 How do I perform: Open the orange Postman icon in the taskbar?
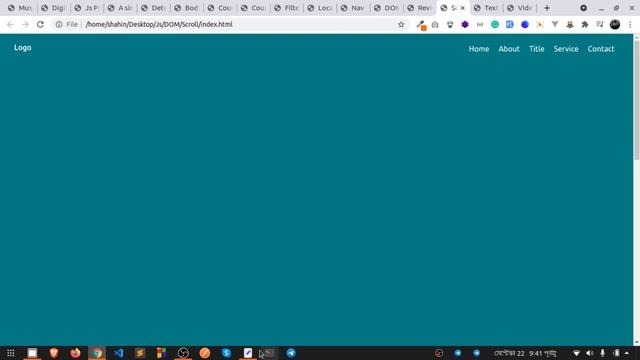[x=205, y=353]
